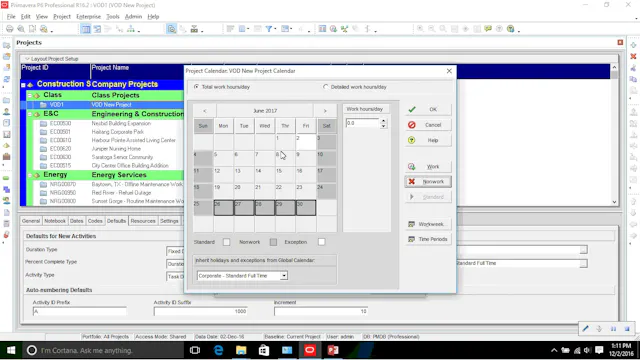Click the Task View taskbar icon
The width and height of the screenshot is (640, 360).
[x=195, y=350]
